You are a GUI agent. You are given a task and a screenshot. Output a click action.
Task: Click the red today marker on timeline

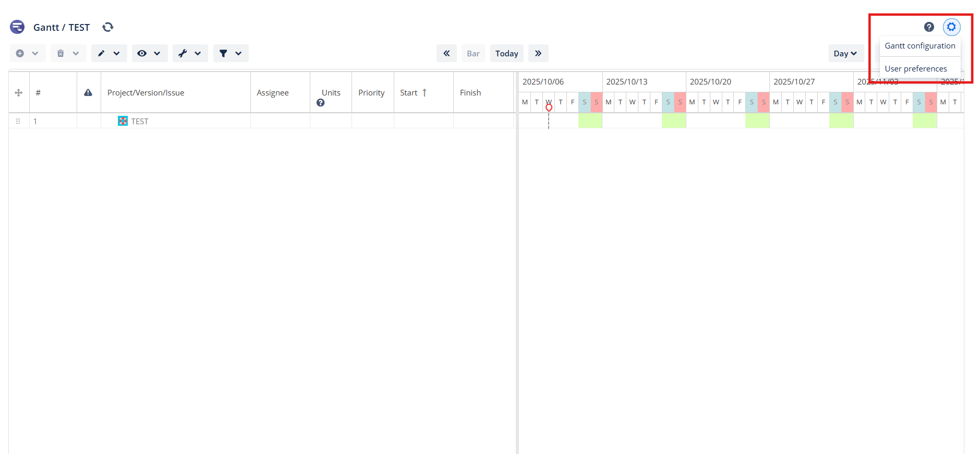549,107
